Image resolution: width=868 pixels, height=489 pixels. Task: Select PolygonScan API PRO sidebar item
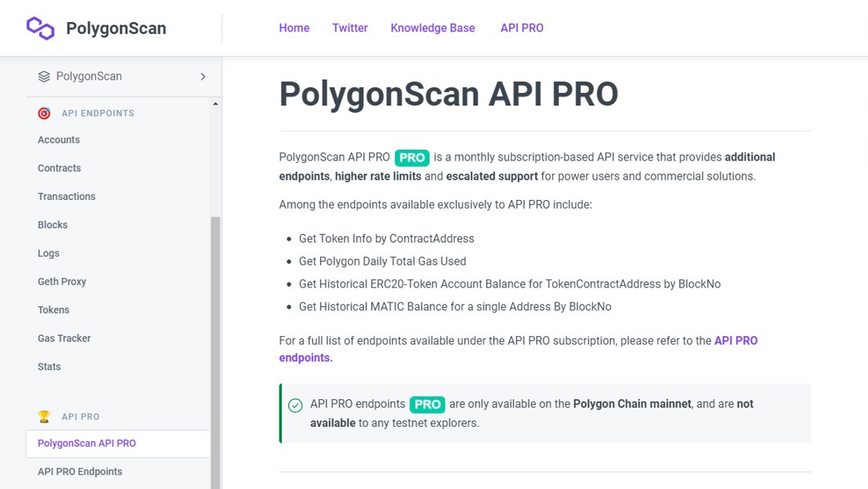118,443
